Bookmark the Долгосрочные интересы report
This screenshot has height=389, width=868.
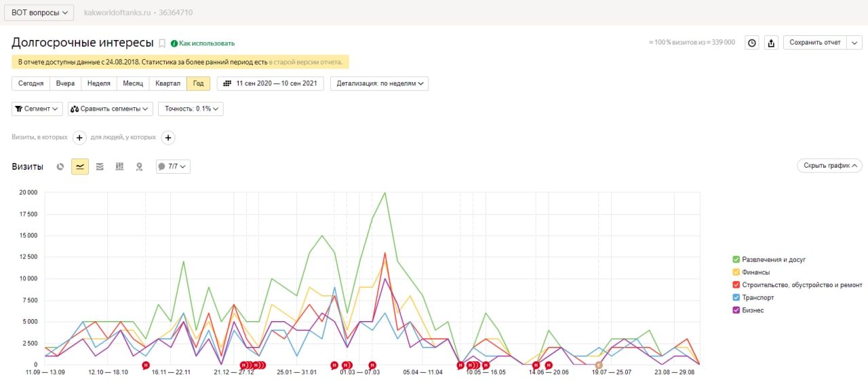coord(162,43)
